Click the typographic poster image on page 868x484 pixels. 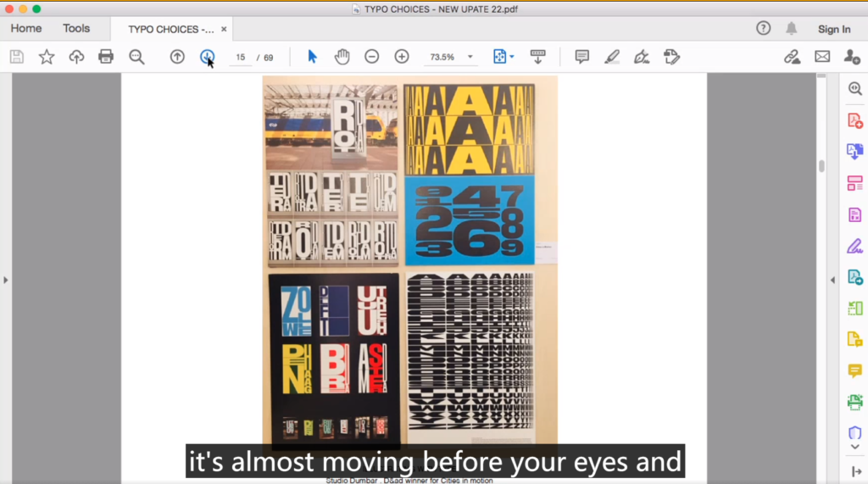point(409,262)
